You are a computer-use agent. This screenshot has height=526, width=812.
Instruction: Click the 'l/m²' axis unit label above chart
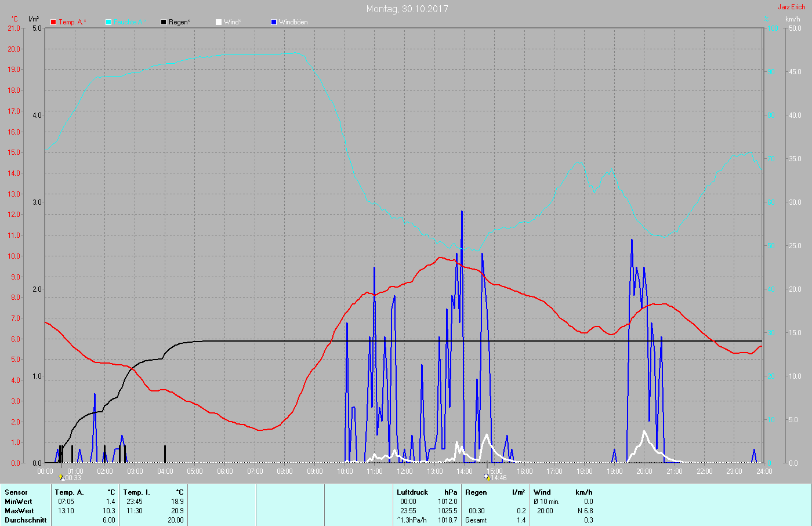(34, 19)
